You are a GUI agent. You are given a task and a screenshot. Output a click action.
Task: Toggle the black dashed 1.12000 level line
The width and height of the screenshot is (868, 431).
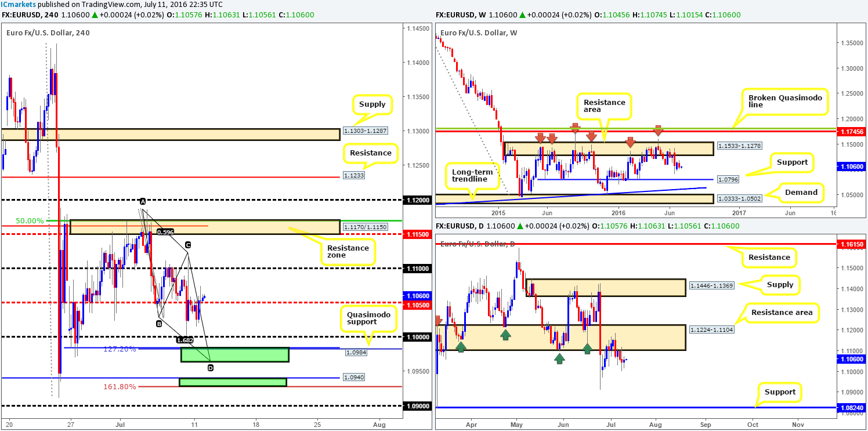point(232,200)
